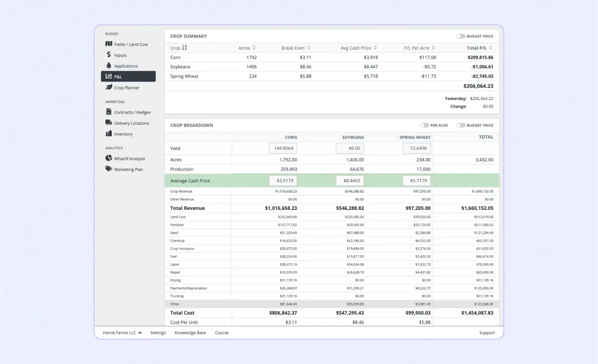Sort by Total P/L arrows
The width and height of the screenshot is (598, 364).
click(491, 48)
